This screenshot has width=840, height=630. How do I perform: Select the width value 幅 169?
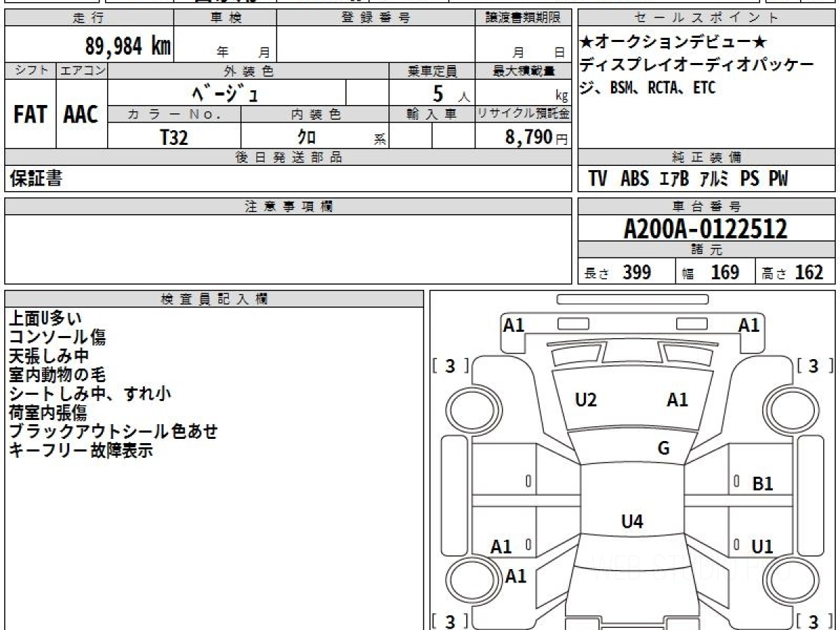click(710, 272)
